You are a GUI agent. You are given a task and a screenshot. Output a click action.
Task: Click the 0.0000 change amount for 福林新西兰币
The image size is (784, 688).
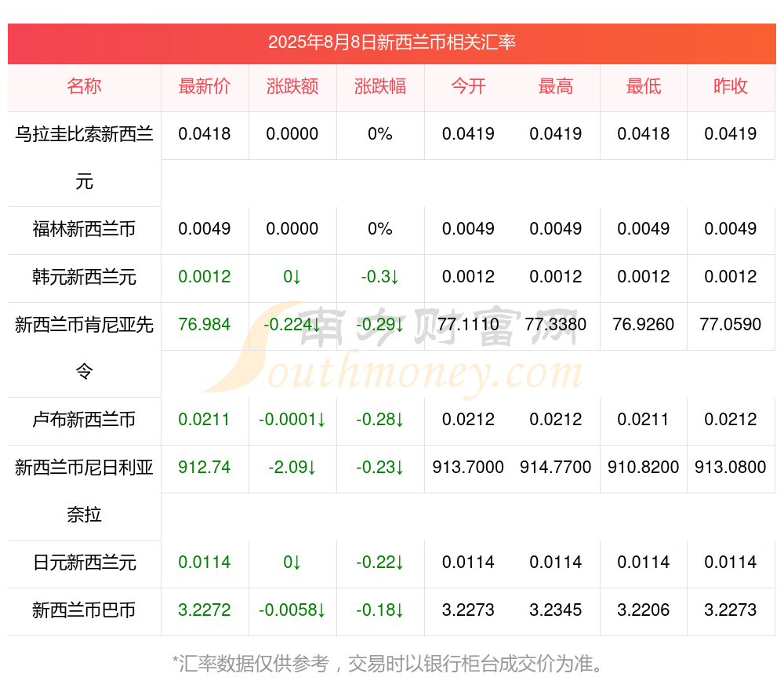[x=292, y=228]
